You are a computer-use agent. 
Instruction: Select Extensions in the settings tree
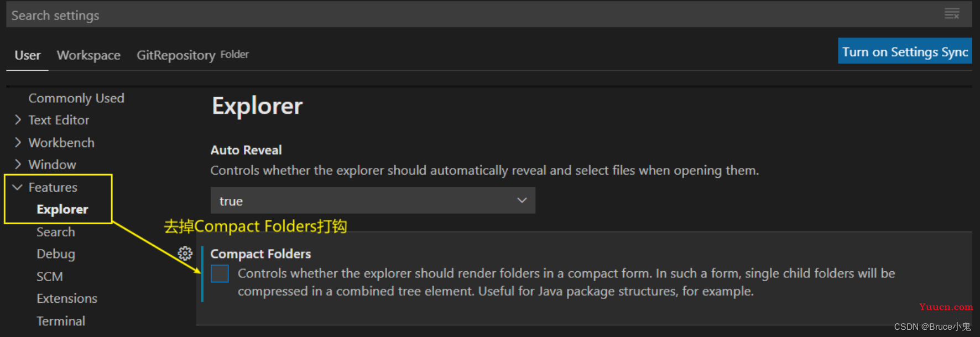(67, 298)
